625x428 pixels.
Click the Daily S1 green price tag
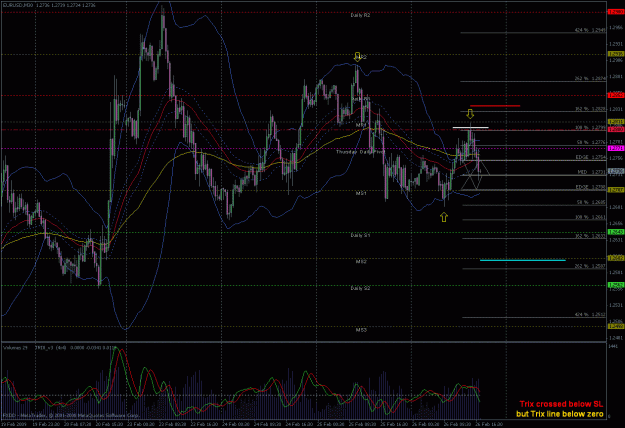point(616,232)
